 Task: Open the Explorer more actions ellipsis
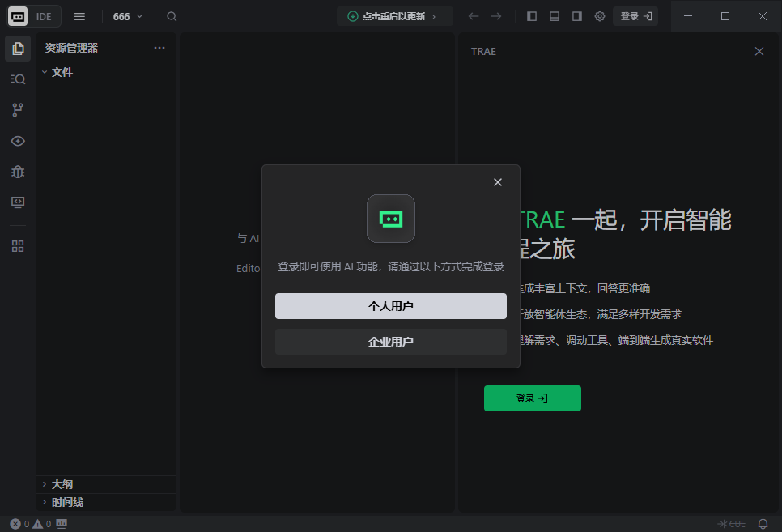(x=159, y=48)
